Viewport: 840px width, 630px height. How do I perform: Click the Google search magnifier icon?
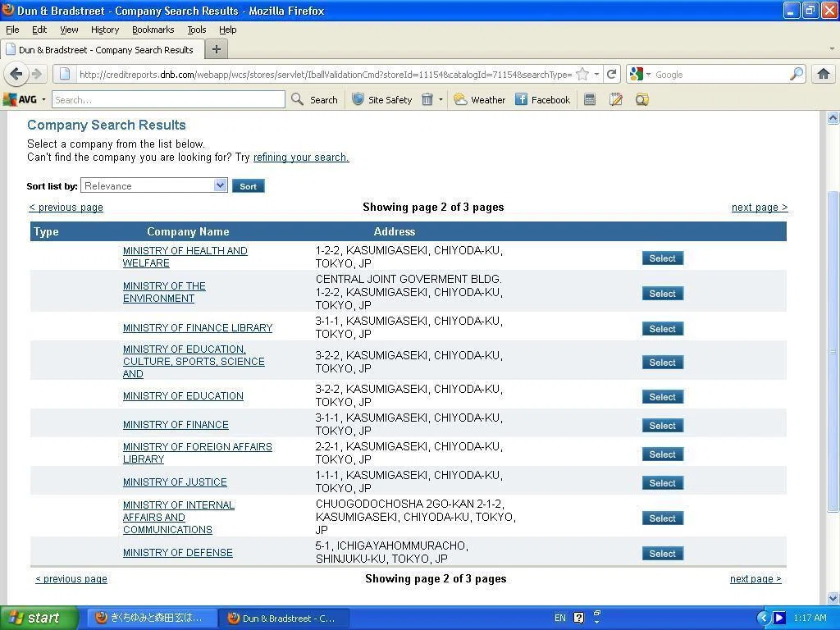797,74
